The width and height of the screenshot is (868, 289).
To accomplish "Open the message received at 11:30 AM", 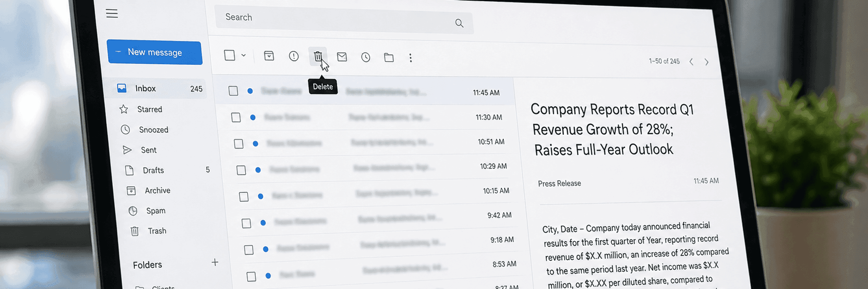I will (x=367, y=117).
